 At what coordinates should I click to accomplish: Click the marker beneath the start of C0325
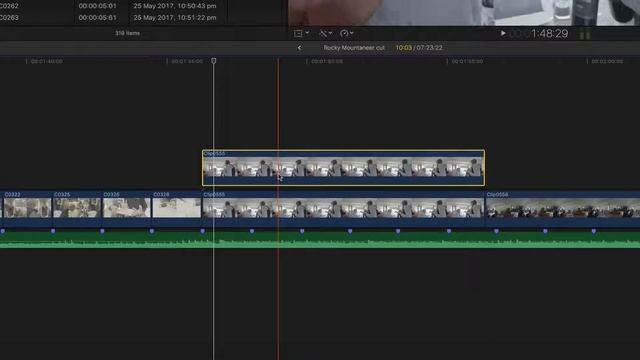coord(53,231)
